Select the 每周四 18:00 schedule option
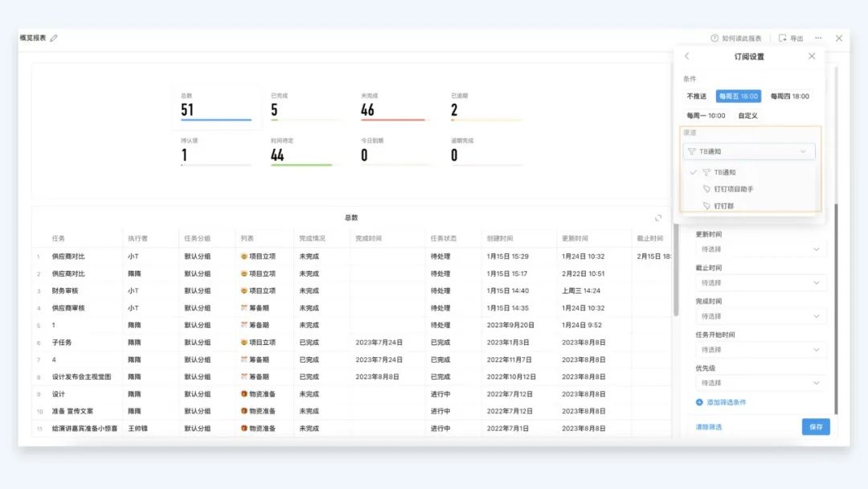Viewport: 868px width, 489px height. [x=790, y=97]
